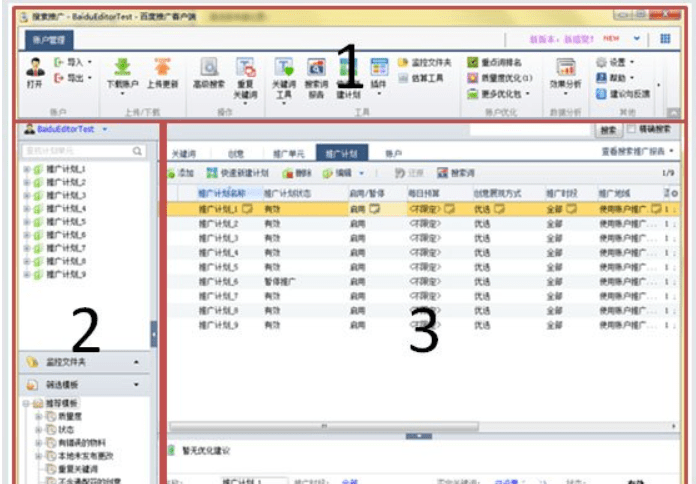Select the 推广计划 tab
The width and height of the screenshot is (696, 484).
tap(342, 153)
